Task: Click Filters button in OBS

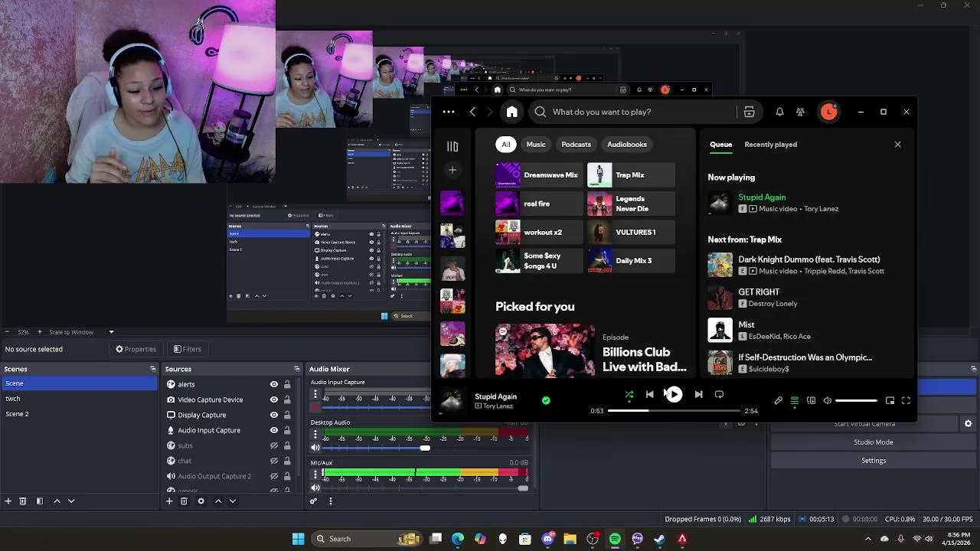Action: click(x=187, y=349)
